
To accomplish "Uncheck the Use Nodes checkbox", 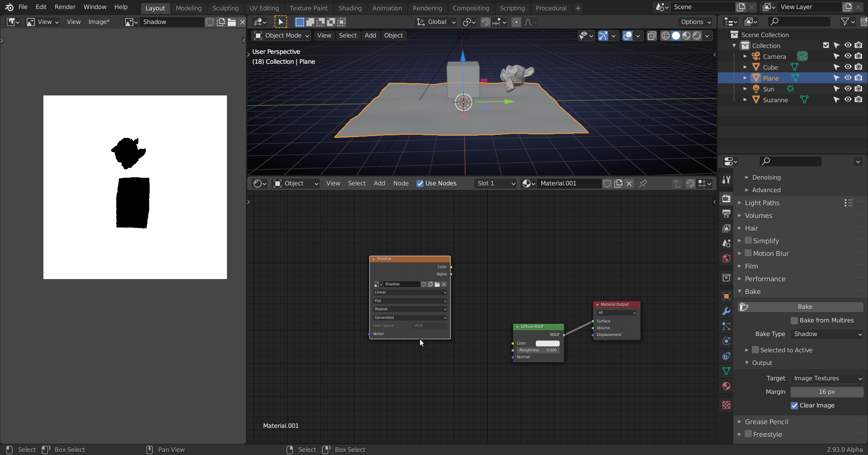I will click(420, 183).
